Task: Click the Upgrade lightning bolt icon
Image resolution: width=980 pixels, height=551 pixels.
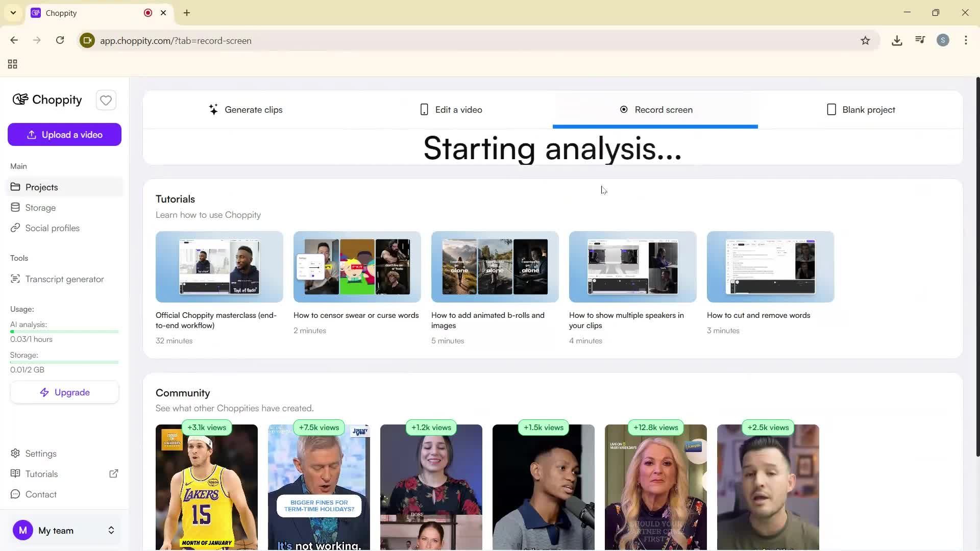Action: pos(46,392)
